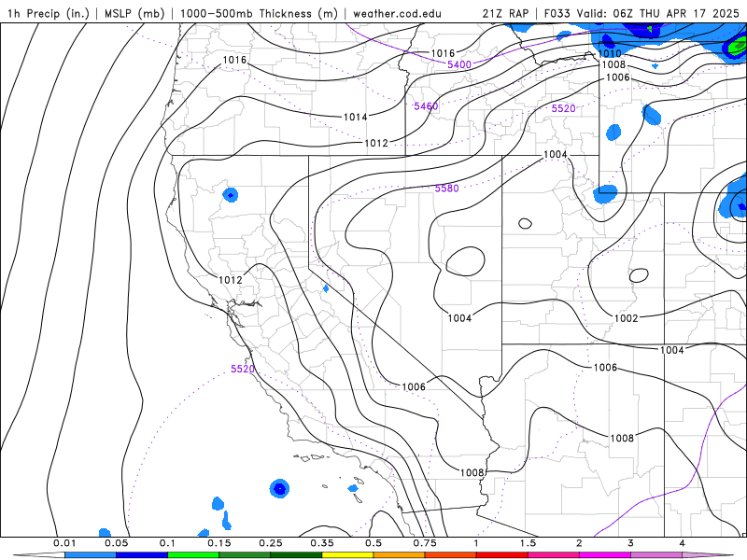The image size is (747, 560).
Task: Click the purple 5580 thickness label
Action: coord(447,189)
